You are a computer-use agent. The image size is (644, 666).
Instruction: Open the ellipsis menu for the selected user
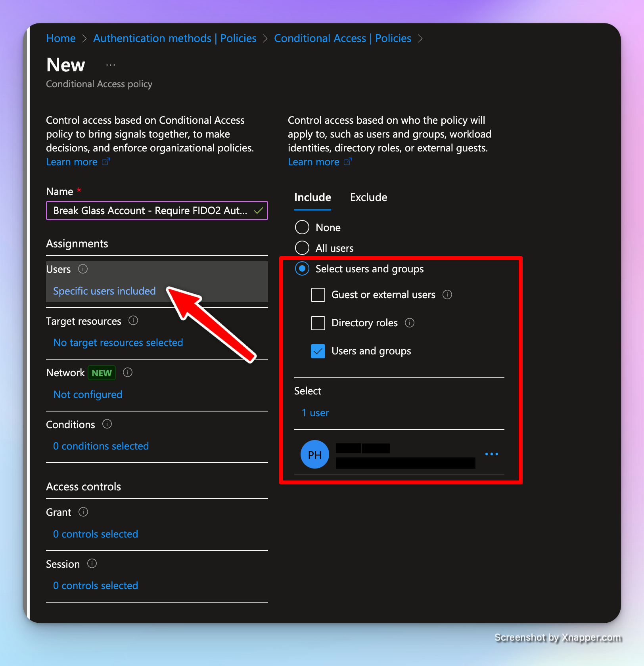tap(492, 454)
